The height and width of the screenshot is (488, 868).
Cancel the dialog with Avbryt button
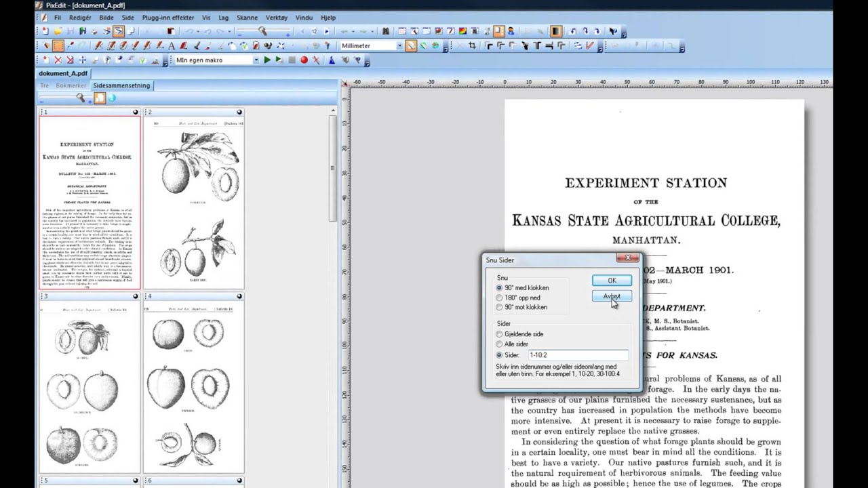pos(612,296)
